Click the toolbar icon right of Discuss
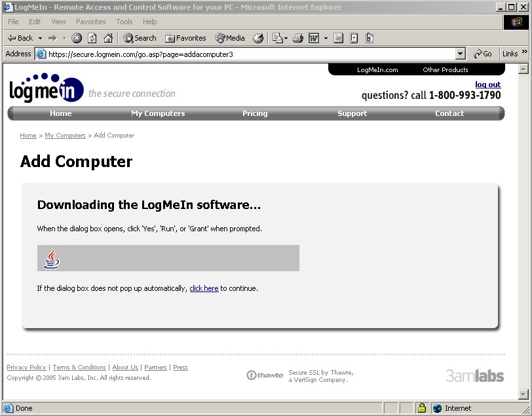The width and height of the screenshot is (532, 416). (x=354, y=38)
